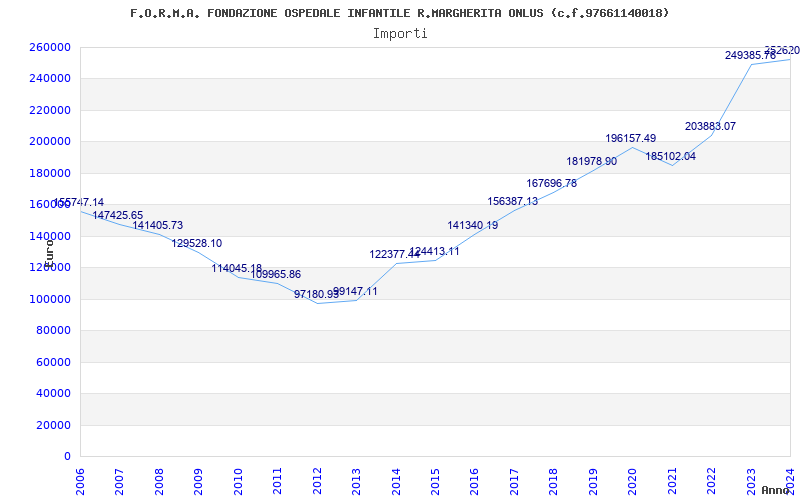
Task: Click x-axis year label 2014
Action: pyautogui.click(x=396, y=481)
